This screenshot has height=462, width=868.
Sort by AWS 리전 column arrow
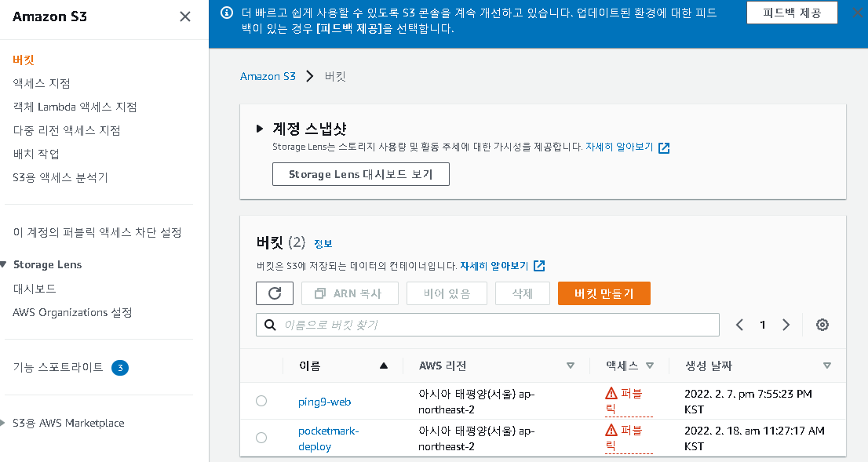click(x=571, y=366)
